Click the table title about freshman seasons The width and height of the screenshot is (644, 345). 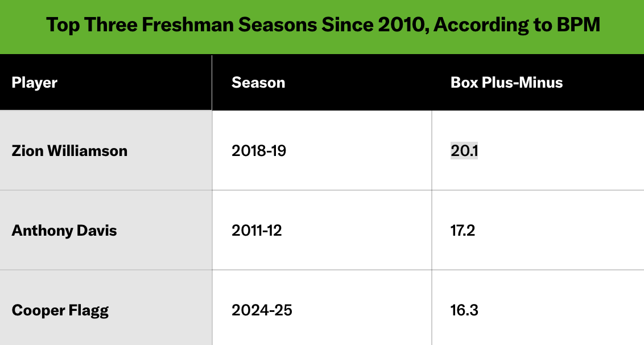pyautogui.click(x=323, y=25)
